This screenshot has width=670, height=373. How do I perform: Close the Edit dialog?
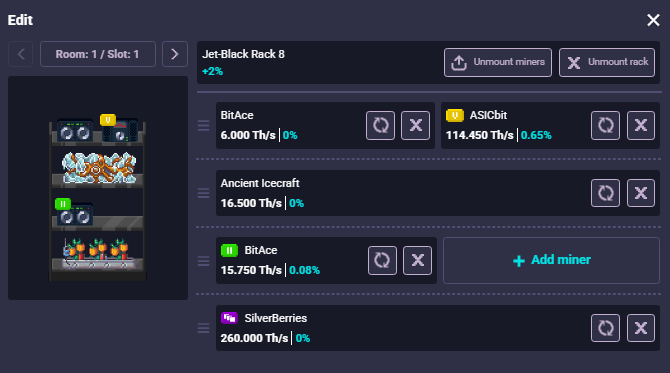(x=653, y=20)
